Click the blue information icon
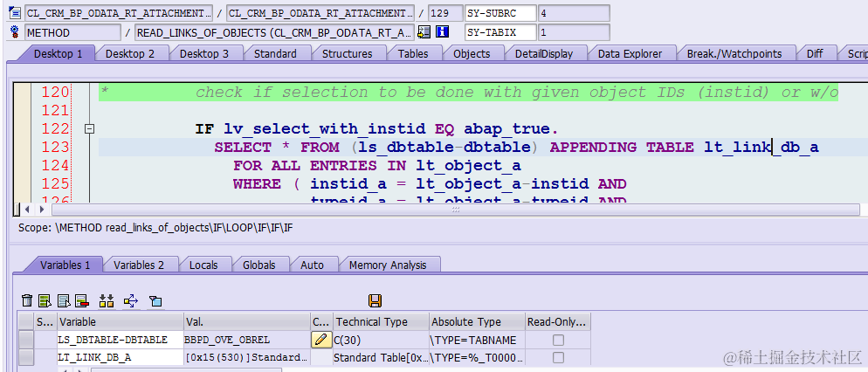The width and height of the screenshot is (868, 372). (x=442, y=32)
